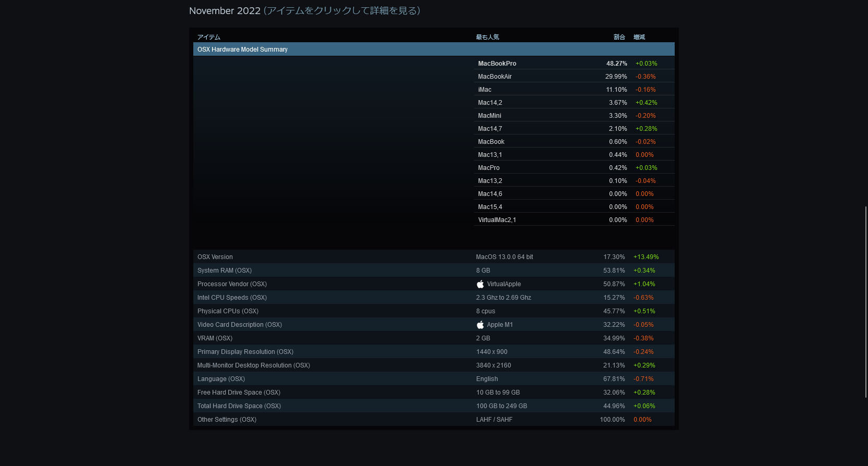
Task: Click the 10 GB to 99 GB value
Action: click(x=498, y=393)
